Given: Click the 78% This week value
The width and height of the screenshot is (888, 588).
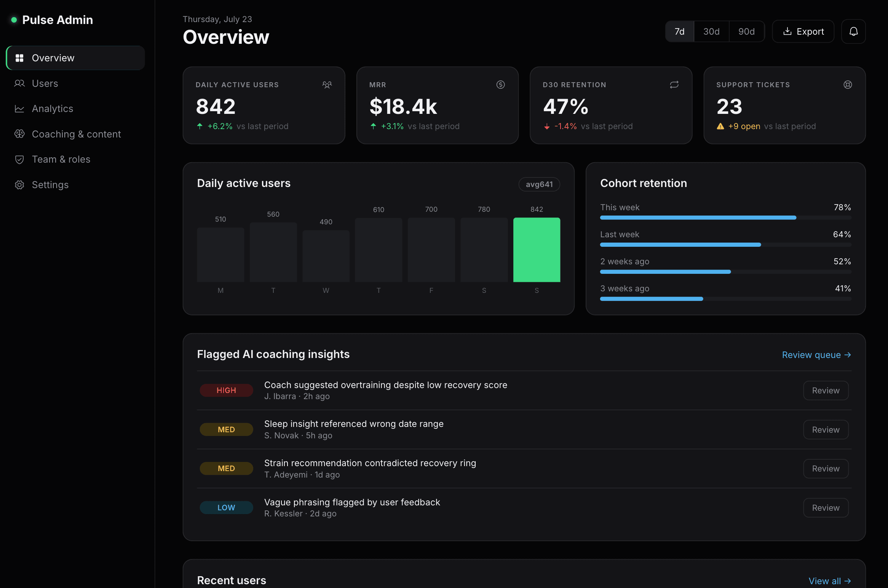Looking at the screenshot, I should tap(842, 208).
